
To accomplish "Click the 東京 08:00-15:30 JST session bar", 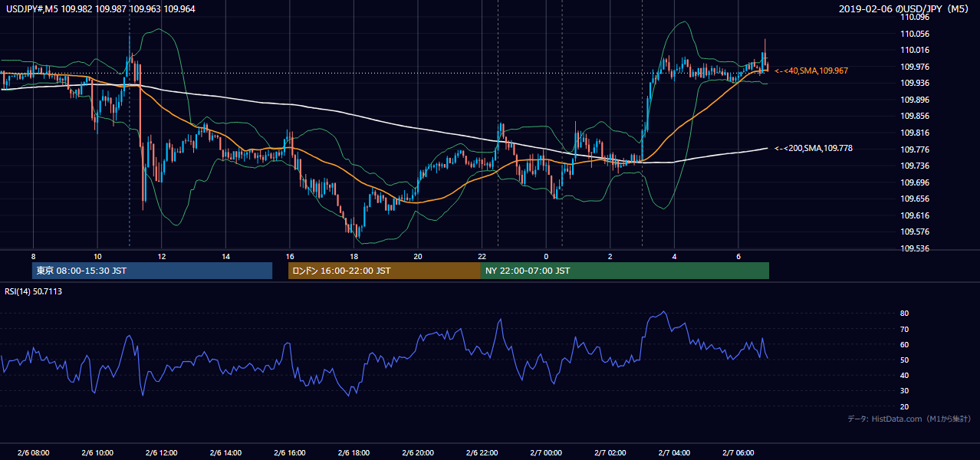I will (152, 271).
